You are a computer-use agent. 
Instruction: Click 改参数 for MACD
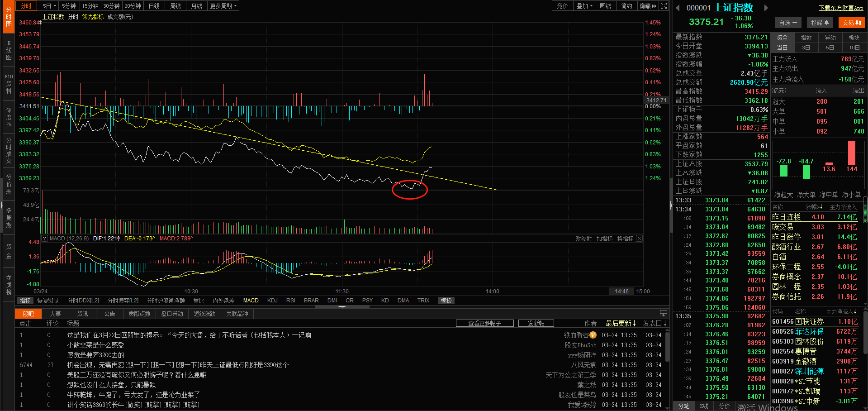click(583, 239)
